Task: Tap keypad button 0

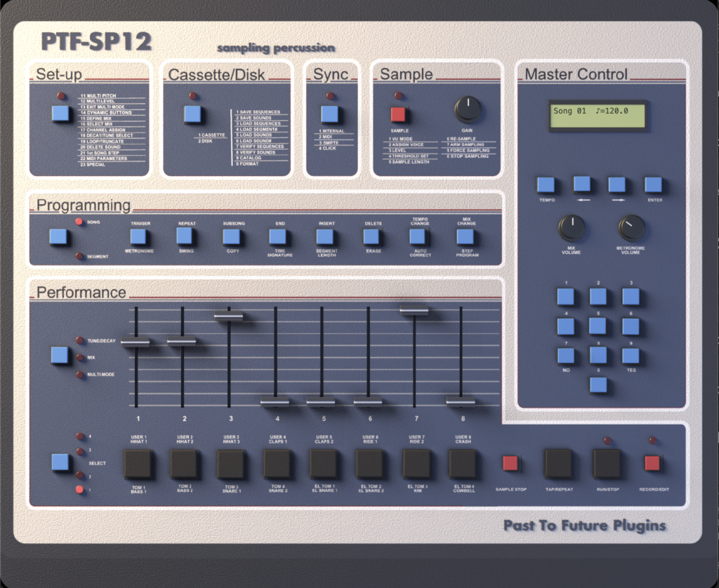Action: pyautogui.click(x=598, y=385)
